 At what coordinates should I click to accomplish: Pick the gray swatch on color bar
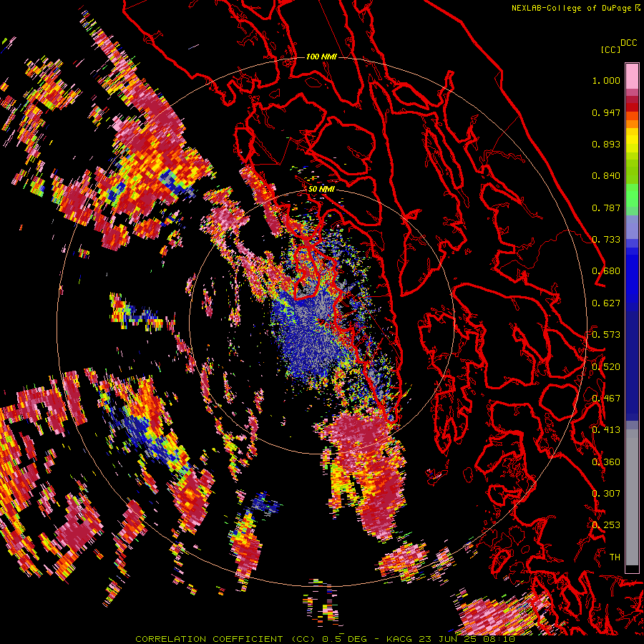(632, 497)
